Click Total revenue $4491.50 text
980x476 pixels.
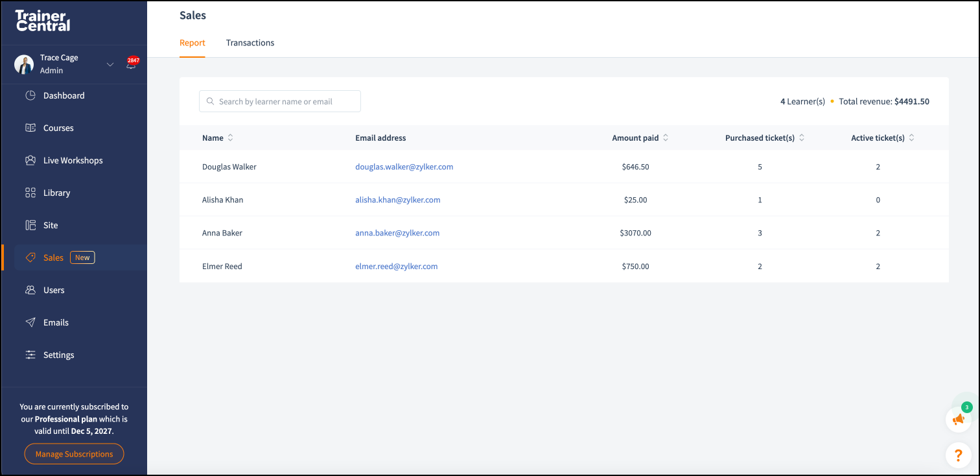(x=884, y=102)
